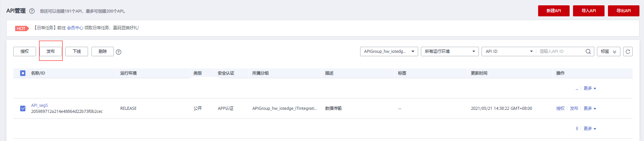Screen dimensions: 644x141
Task: Open 更多 menu in the last table row
Action: click(590, 128)
